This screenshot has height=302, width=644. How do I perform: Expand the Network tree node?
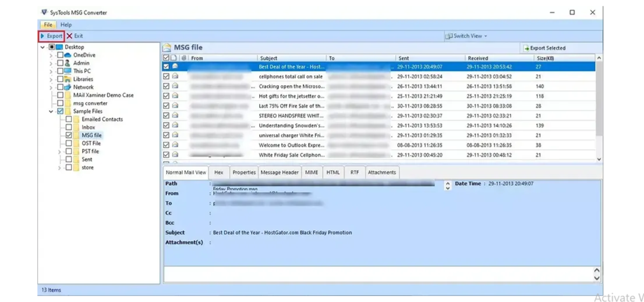coord(51,87)
